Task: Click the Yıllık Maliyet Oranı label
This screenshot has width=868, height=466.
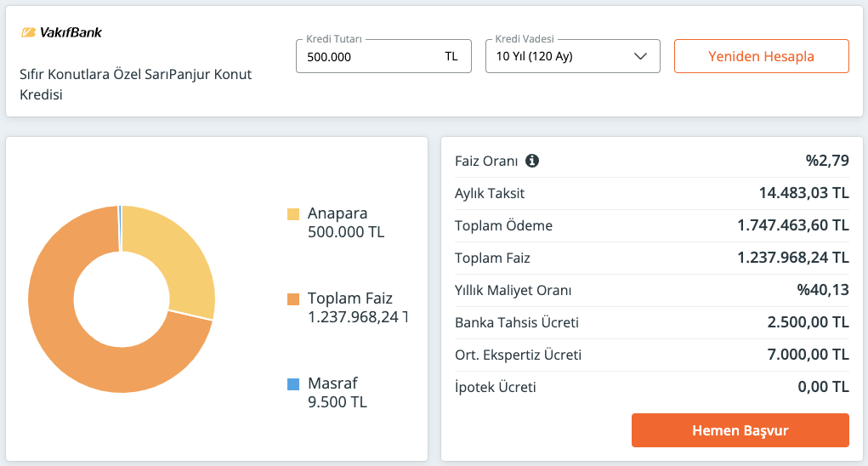Action: pyautogui.click(x=513, y=290)
